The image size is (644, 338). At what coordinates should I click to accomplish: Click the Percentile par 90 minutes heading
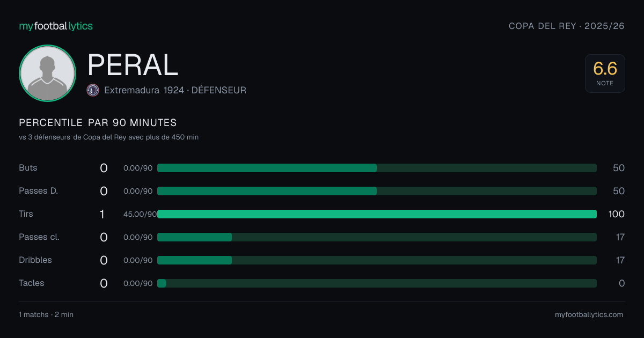(98, 123)
